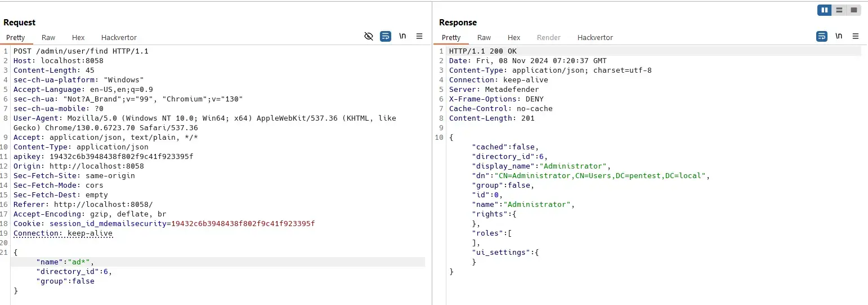Toggle hide non-printable characters in Request
Screen dimensions: 868x305
coord(369,36)
